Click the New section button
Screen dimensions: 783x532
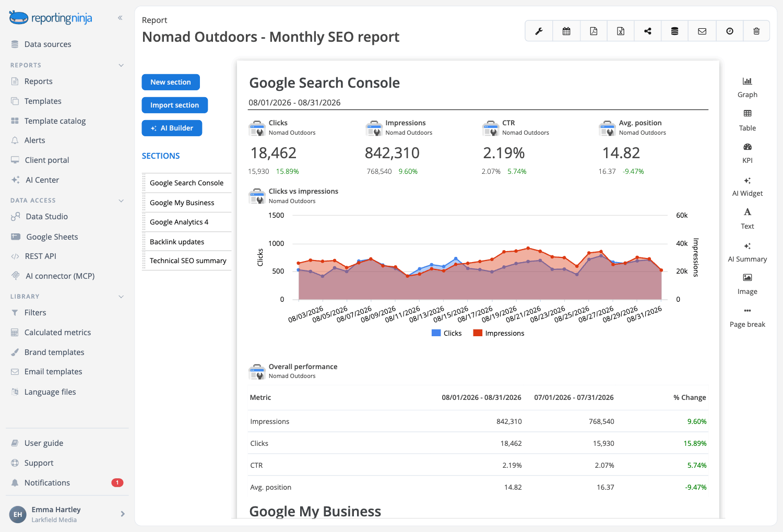[x=171, y=82]
